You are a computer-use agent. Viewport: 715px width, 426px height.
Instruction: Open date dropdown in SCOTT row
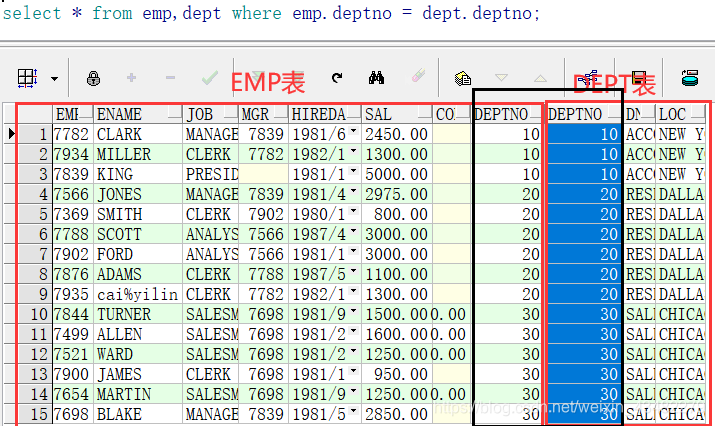353,232
